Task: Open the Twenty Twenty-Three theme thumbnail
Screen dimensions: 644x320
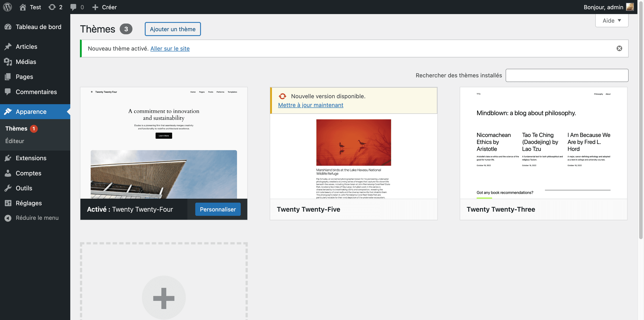Action: click(543, 143)
